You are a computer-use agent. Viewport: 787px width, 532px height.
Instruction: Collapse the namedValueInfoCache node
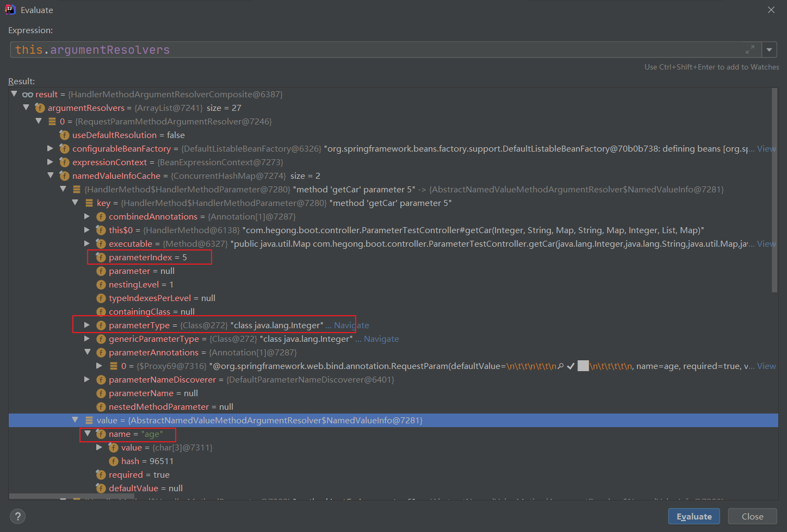tap(51, 176)
